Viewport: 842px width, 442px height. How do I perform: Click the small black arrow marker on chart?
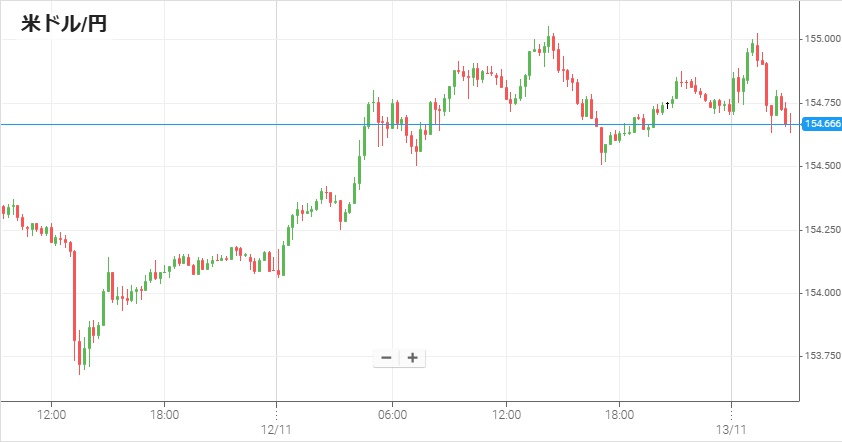click(667, 104)
